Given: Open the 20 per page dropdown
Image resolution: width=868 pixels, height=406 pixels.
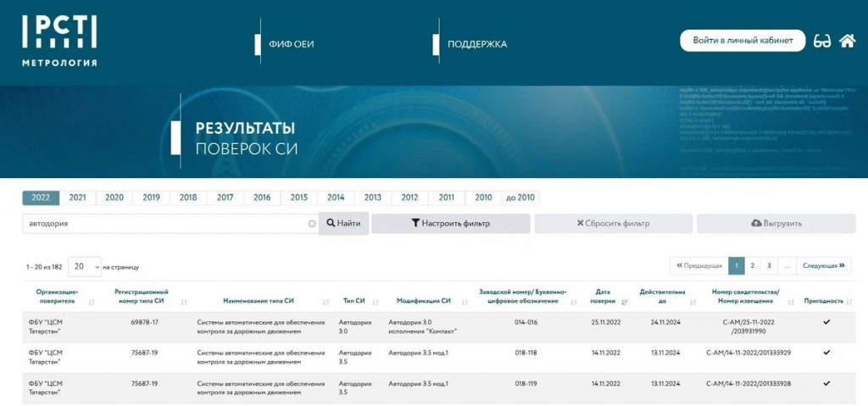Looking at the screenshot, I should click(85, 266).
